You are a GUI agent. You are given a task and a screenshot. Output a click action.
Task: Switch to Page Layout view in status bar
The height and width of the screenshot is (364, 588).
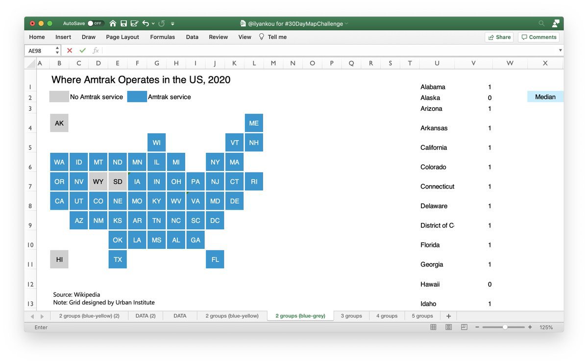(448, 327)
